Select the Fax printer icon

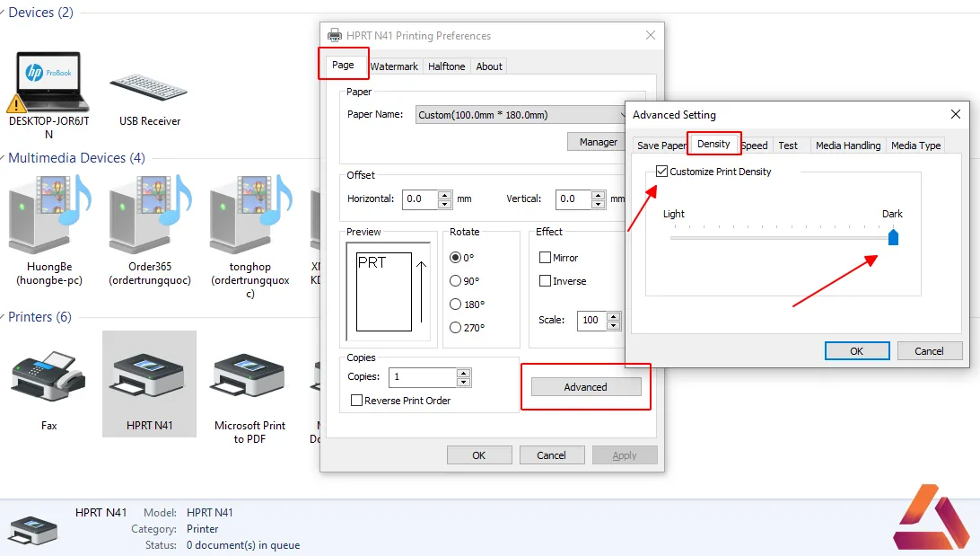coord(48,376)
